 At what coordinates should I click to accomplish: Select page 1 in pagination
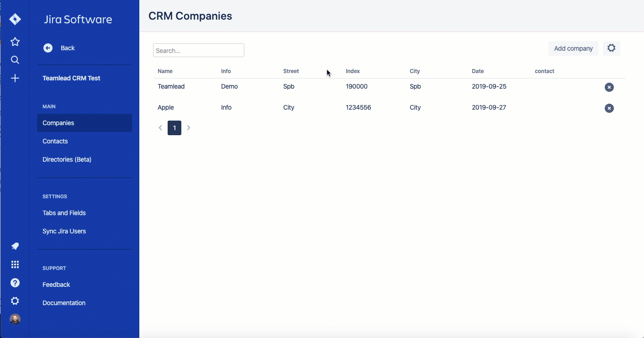[174, 128]
